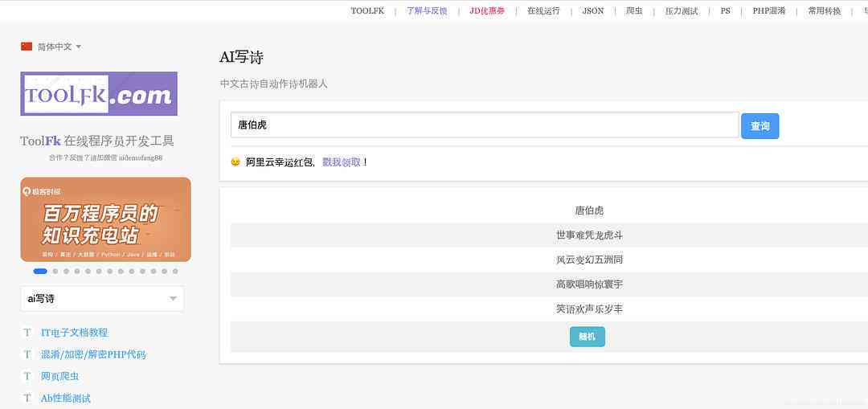Click the smiley emoji beside 阿里云幸运红包

tap(235, 162)
